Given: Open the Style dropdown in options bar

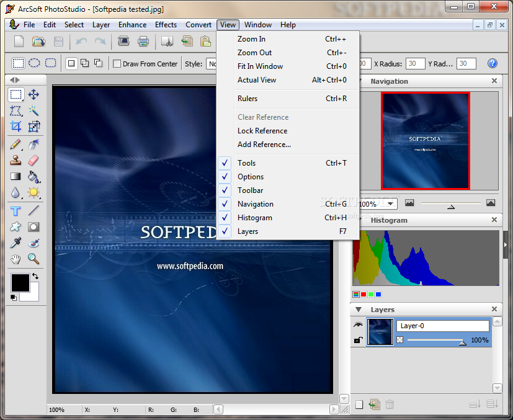Looking at the screenshot, I should (x=212, y=64).
